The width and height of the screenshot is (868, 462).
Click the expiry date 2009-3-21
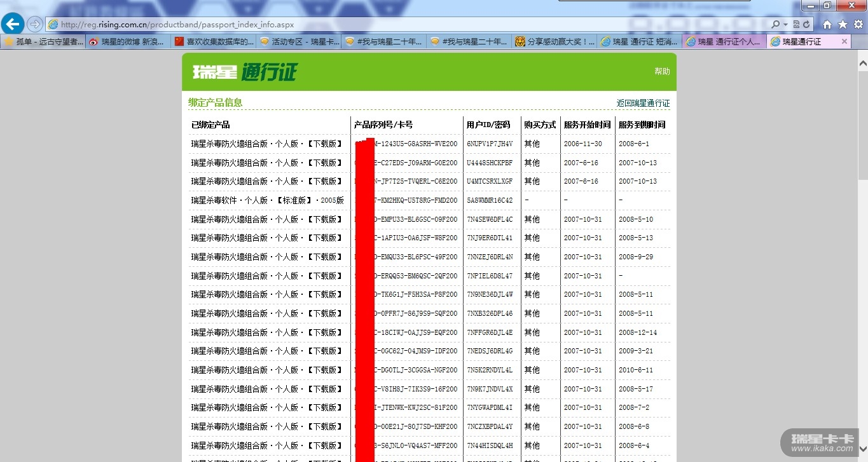coord(636,351)
